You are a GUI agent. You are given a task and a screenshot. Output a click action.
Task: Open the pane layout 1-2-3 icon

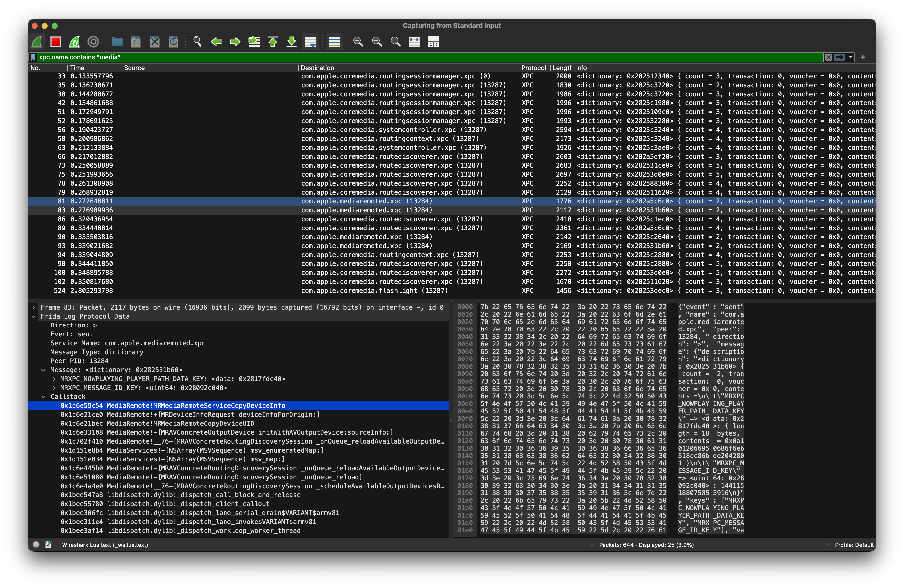(433, 41)
